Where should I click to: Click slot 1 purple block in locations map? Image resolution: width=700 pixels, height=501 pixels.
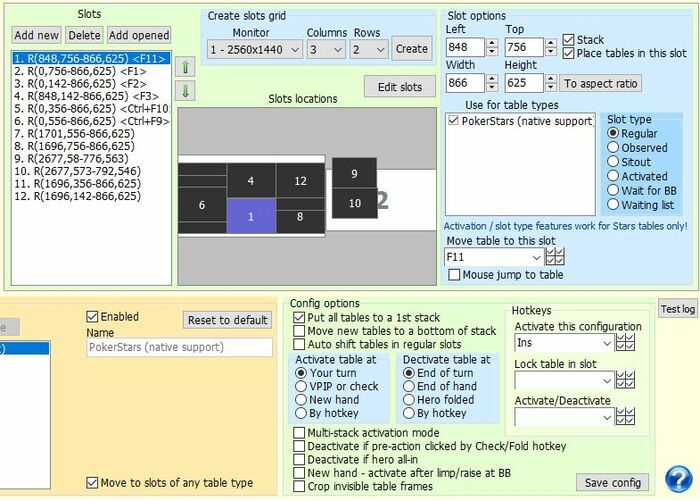coord(251,216)
